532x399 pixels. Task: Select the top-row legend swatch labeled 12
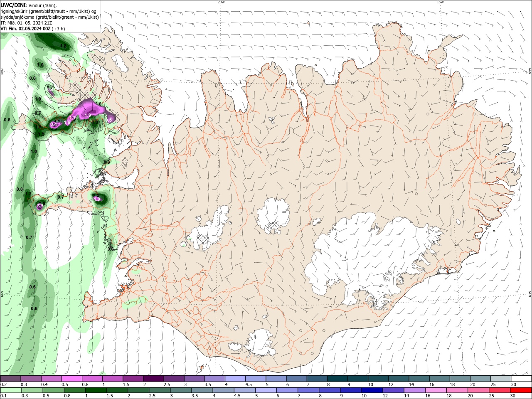click(399, 379)
